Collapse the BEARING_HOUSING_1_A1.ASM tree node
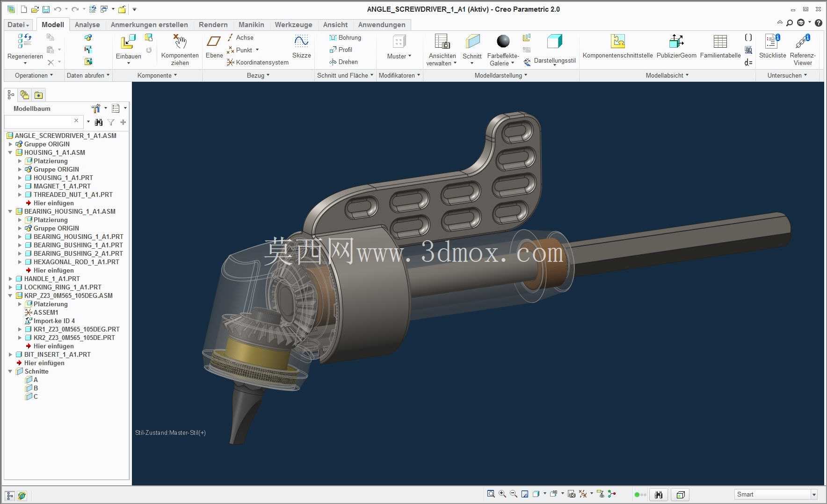 click(x=10, y=211)
